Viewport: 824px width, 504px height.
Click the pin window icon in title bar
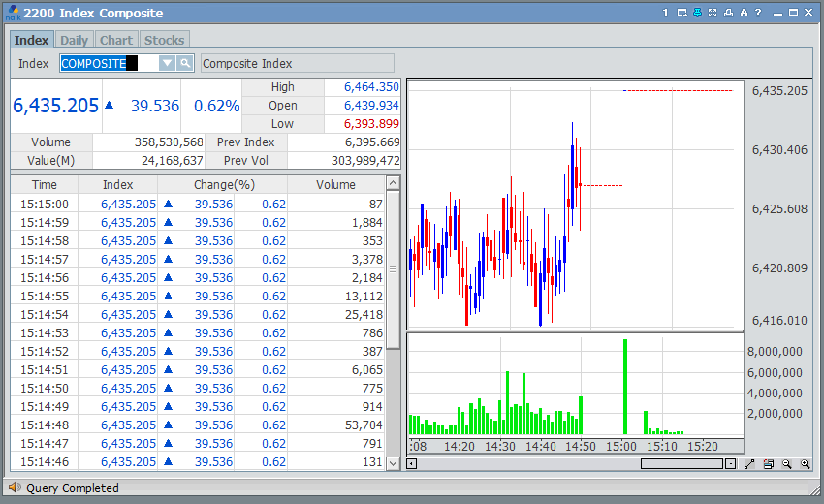pyautogui.click(x=697, y=13)
